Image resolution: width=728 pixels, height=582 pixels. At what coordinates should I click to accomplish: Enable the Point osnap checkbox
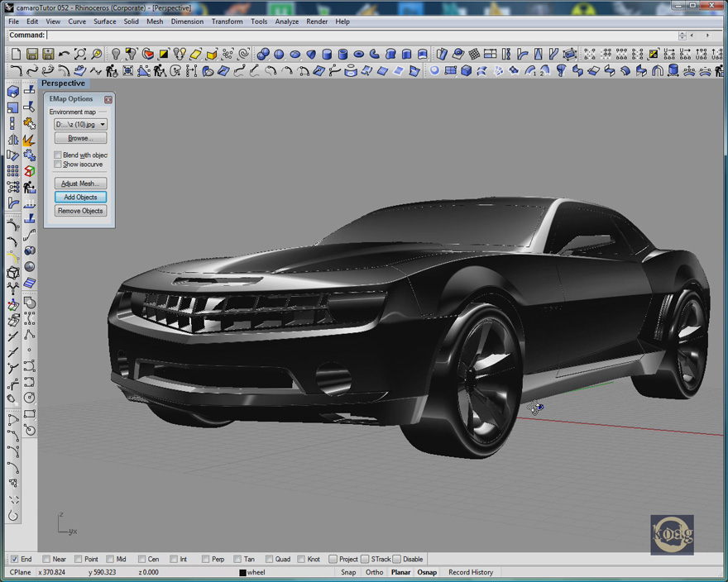78,559
